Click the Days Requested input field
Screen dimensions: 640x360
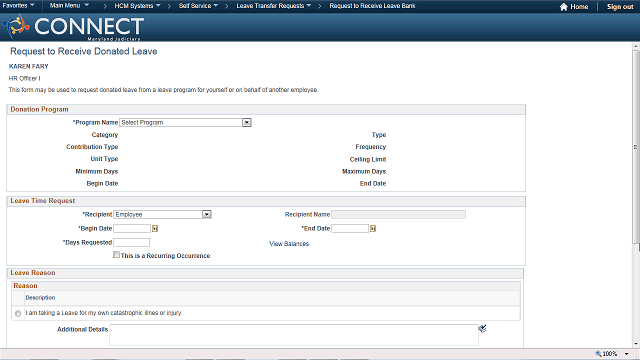131,242
